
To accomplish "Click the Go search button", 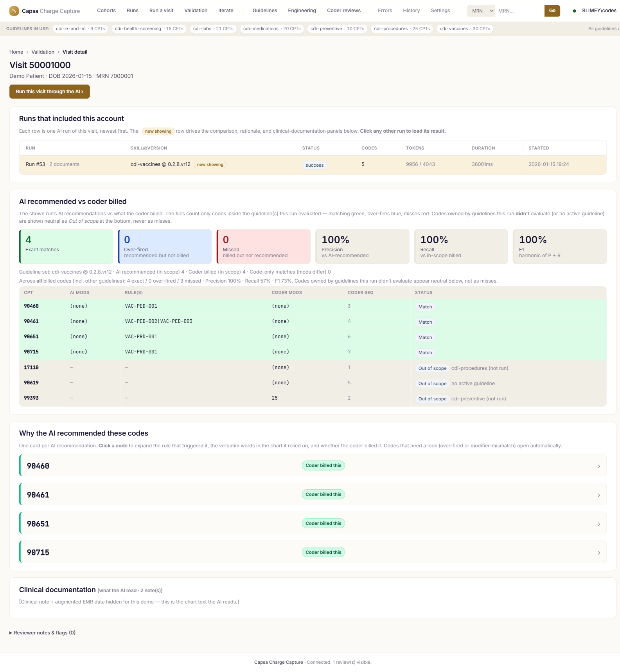I will point(552,11).
